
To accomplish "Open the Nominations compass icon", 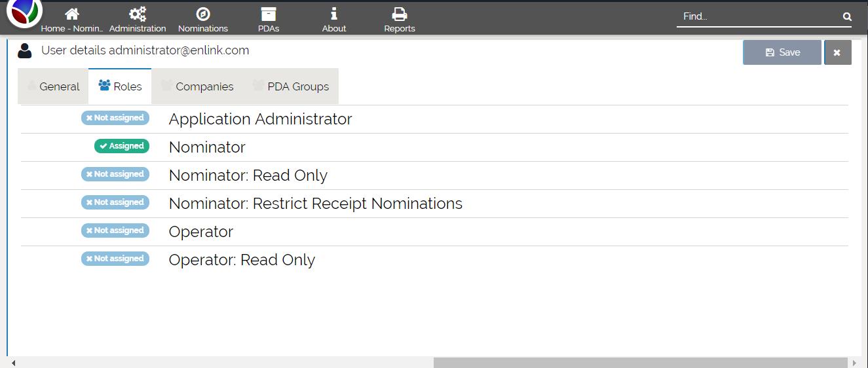I will pyautogui.click(x=203, y=14).
